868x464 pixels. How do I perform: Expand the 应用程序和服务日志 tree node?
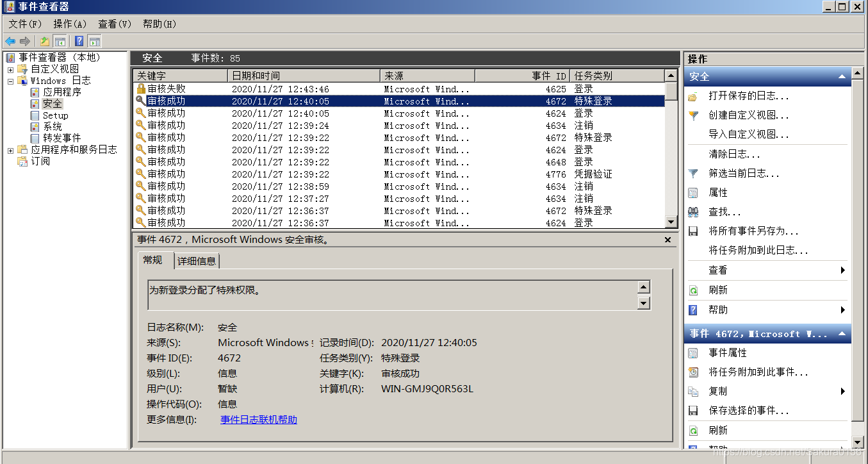tap(10, 150)
